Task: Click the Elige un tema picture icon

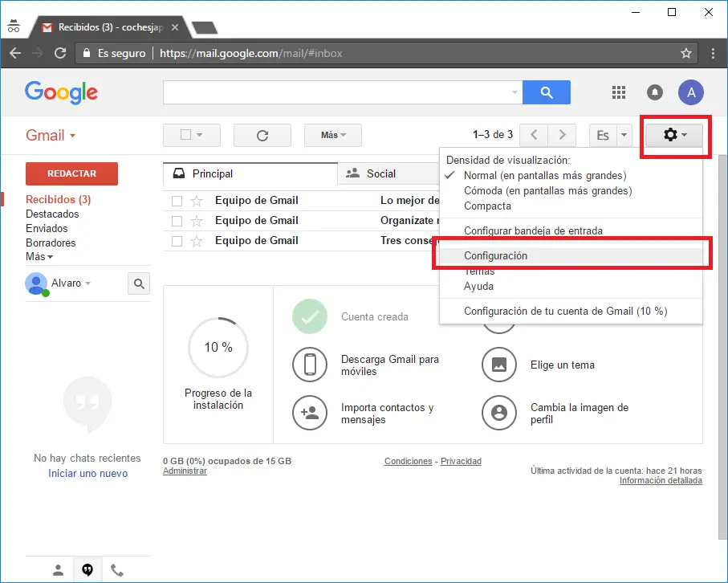Action: pyautogui.click(x=499, y=365)
